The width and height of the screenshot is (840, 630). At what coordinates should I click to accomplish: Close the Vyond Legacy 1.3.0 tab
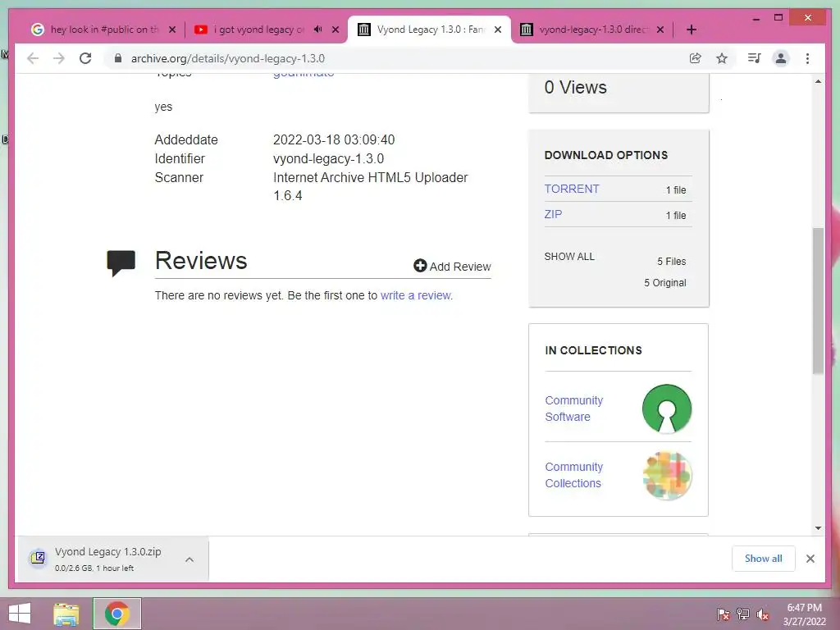point(498,30)
